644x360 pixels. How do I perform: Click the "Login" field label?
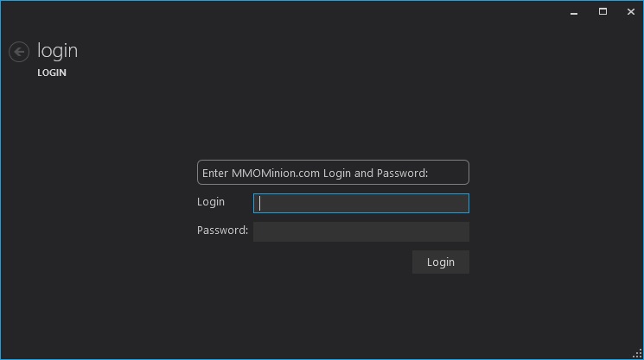pyautogui.click(x=211, y=202)
